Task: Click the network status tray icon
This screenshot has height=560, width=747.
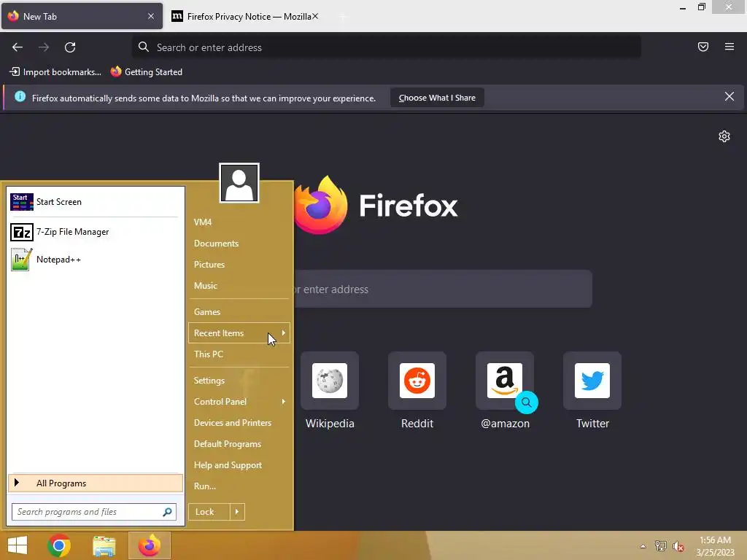Action: (x=660, y=546)
